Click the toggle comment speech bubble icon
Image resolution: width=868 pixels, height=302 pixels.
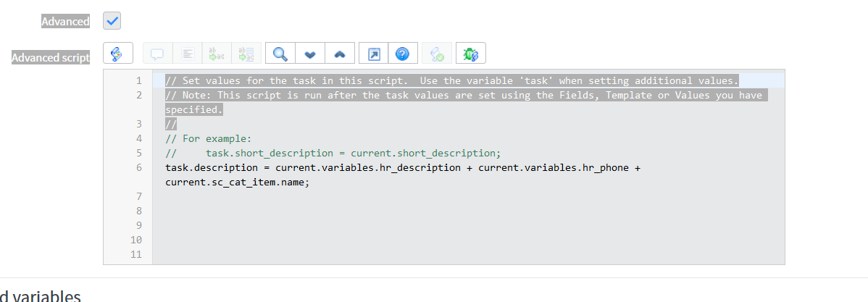[x=158, y=54]
